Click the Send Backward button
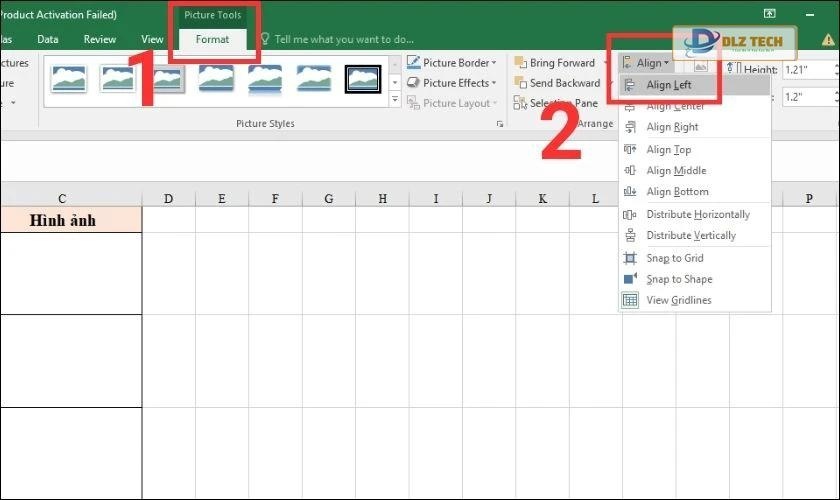Viewport: 840px width, 500px height. point(557,83)
